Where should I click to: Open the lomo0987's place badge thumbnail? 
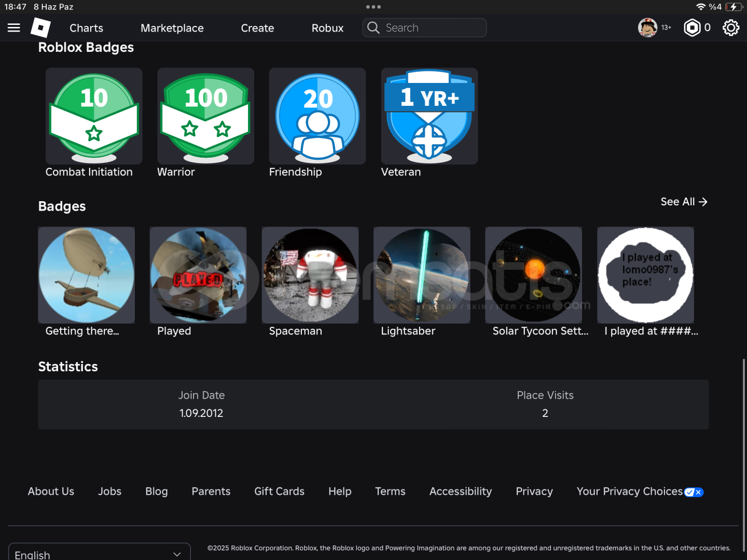[645, 275]
